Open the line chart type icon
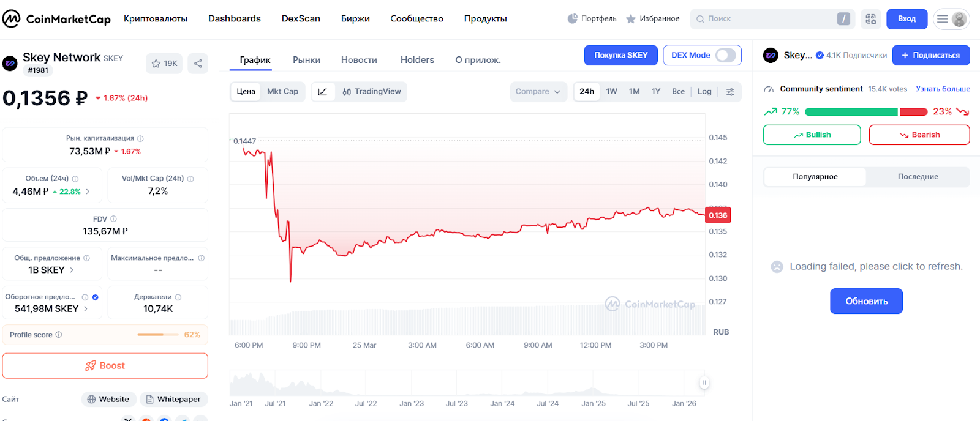This screenshot has width=980, height=421. click(x=323, y=92)
